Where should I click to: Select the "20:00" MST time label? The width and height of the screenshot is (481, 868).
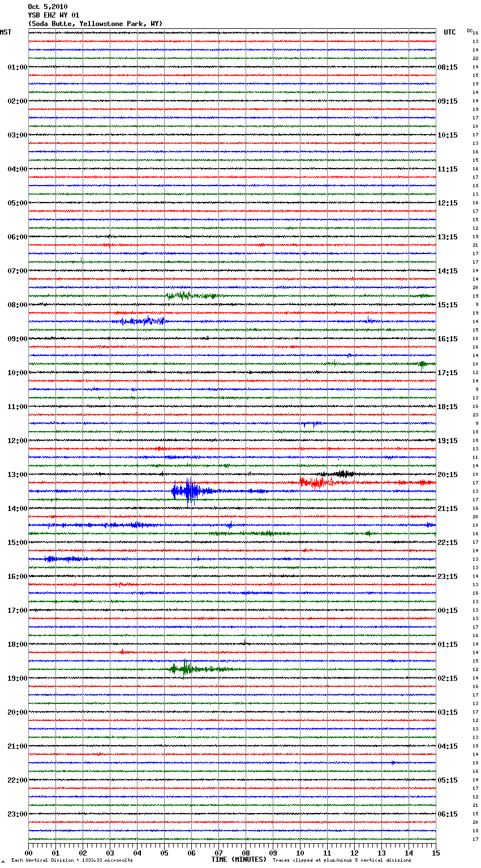pos(18,712)
